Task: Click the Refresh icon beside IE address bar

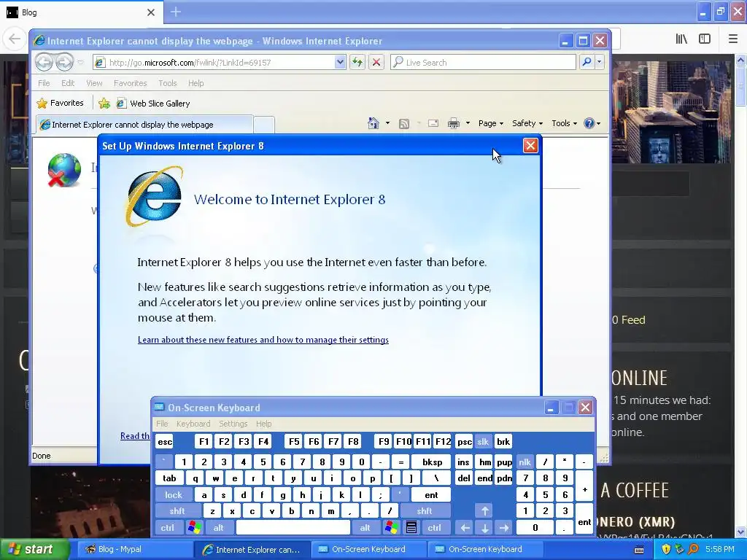Action: pyautogui.click(x=357, y=62)
